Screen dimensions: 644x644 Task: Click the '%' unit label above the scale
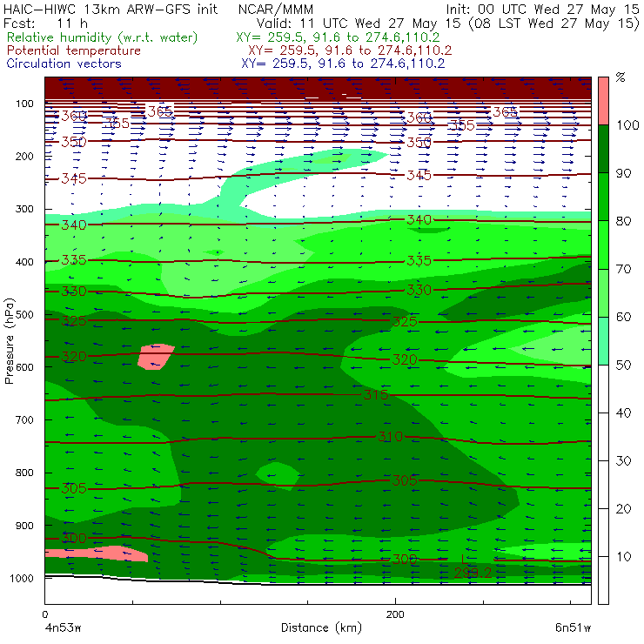click(621, 77)
